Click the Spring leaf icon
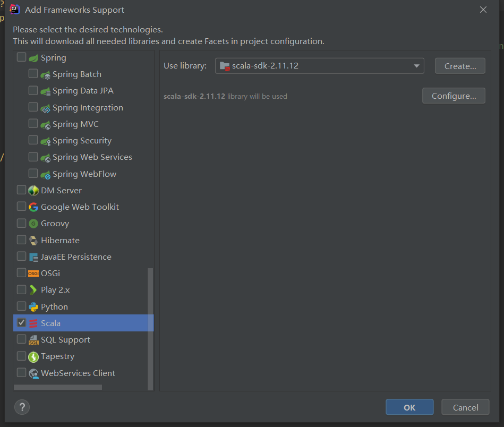Screen dimensions: 504x427 pyautogui.click(x=33, y=58)
